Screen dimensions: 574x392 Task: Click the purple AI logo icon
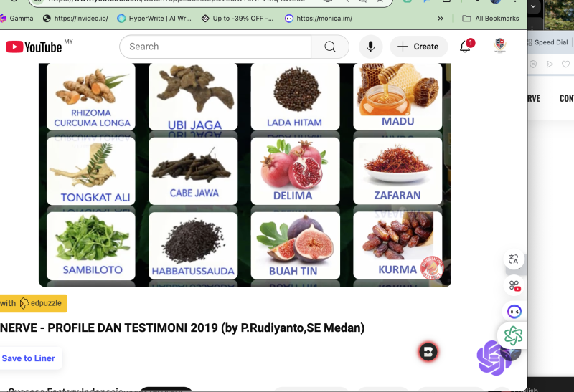(493, 357)
